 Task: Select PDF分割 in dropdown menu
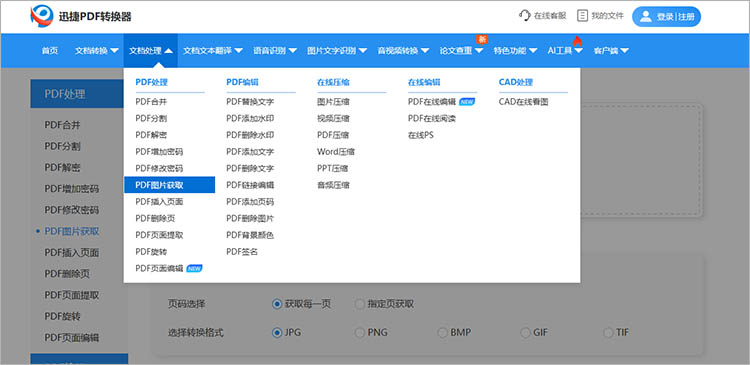click(151, 118)
